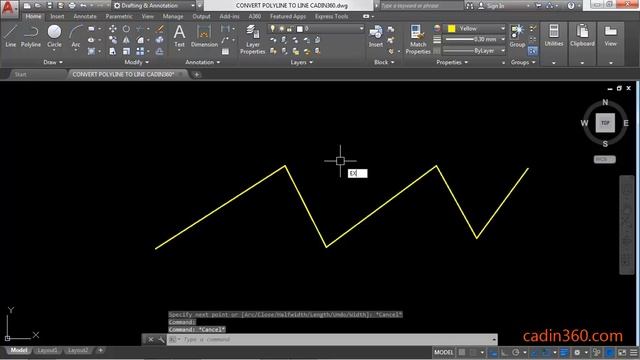Image resolution: width=640 pixels, height=360 pixels.
Task: Select the Line drawing tool
Action: (11, 36)
